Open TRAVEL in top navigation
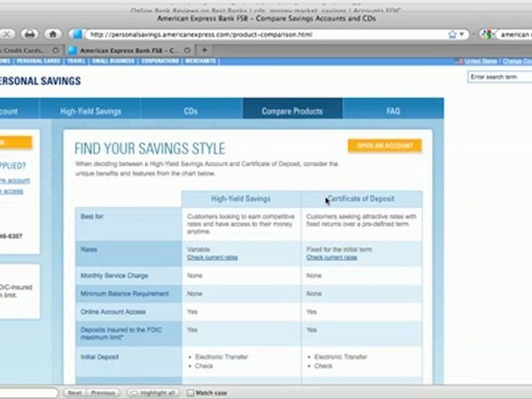The width and height of the screenshot is (532, 399). pos(76,61)
